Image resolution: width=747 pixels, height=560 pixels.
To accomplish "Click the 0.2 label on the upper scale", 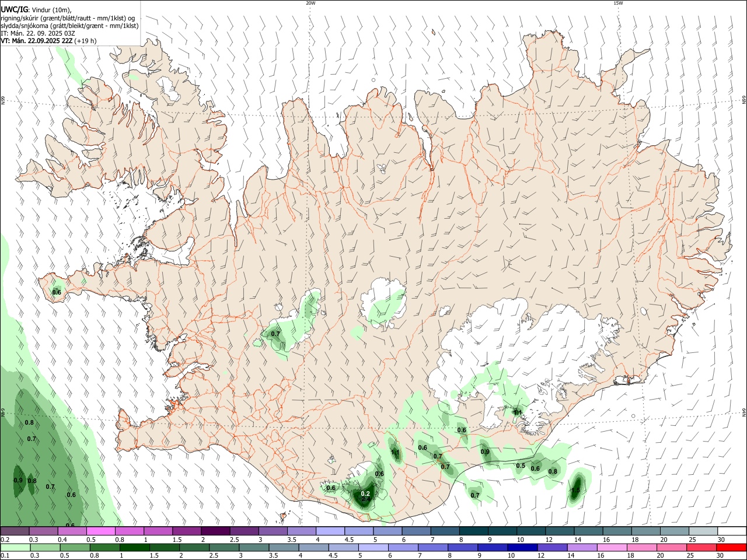I will [x=5, y=540].
